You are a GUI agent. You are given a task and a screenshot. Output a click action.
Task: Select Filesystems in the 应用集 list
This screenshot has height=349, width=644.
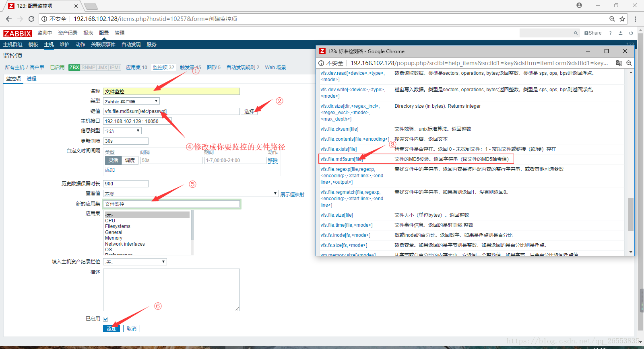click(118, 226)
